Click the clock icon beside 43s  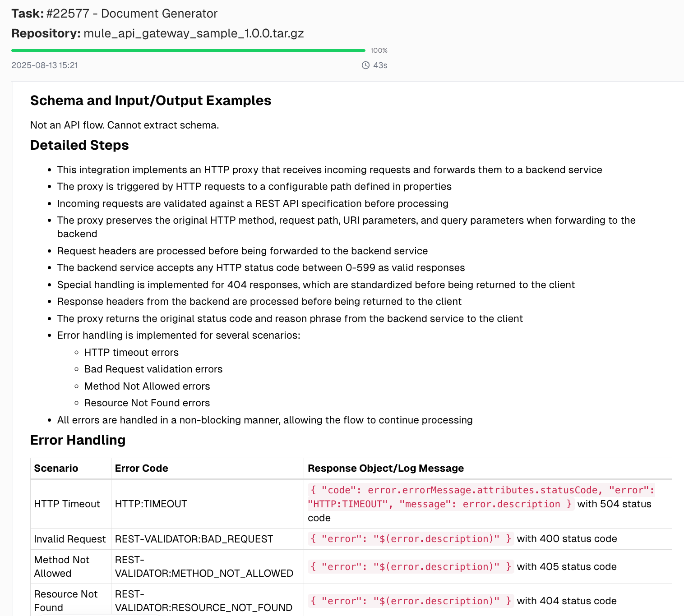pos(365,65)
